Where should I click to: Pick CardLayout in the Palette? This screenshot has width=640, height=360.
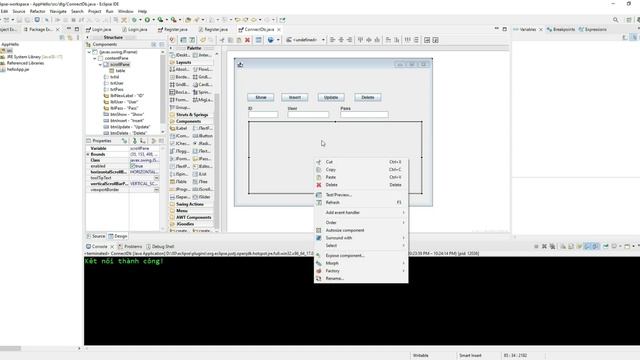pyautogui.click(x=202, y=84)
